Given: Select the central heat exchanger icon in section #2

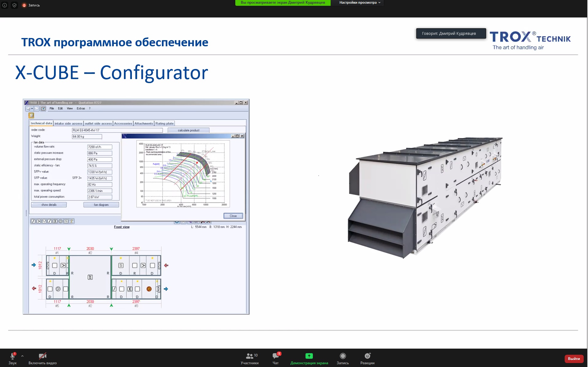Looking at the screenshot, I should coord(90,277).
